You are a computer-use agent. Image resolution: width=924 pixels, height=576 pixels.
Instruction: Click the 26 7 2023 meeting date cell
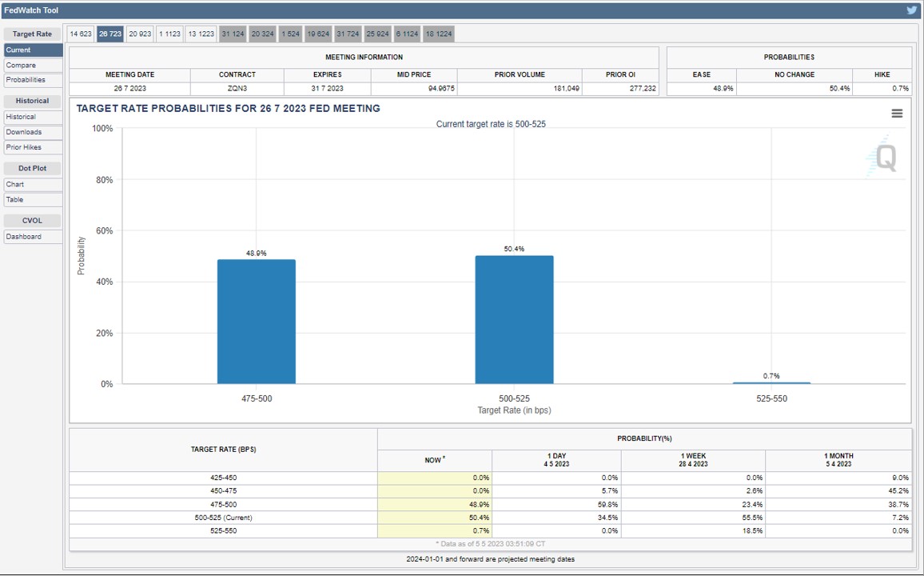point(130,89)
